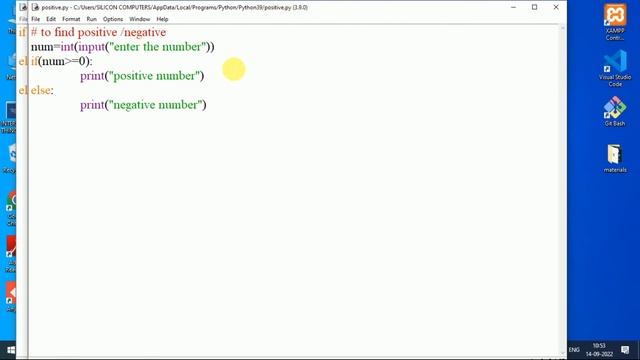The width and height of the screenshot is (640, 360).
Task: Open the Options menu
Action: 113,19
